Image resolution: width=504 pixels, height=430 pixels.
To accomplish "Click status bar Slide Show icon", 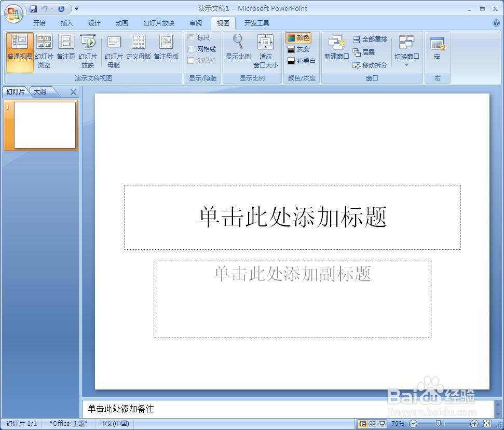I will click(x=382, y=424).
